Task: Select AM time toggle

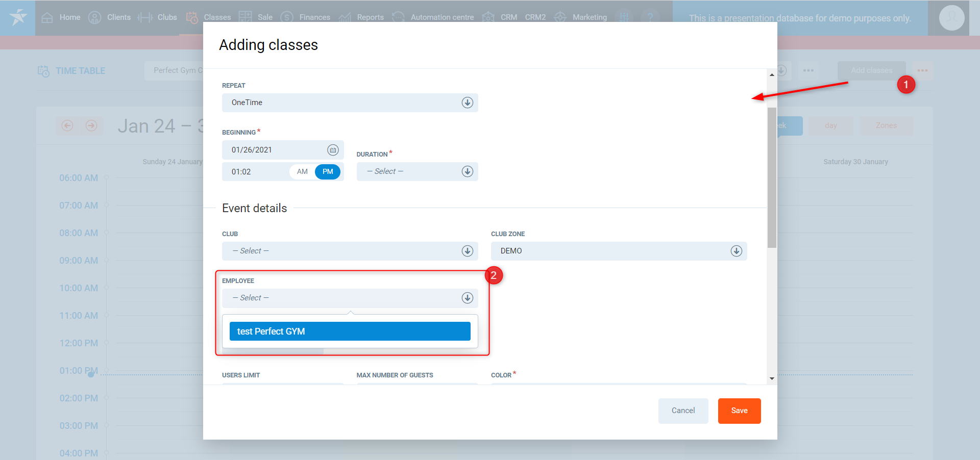Action: 302,172
